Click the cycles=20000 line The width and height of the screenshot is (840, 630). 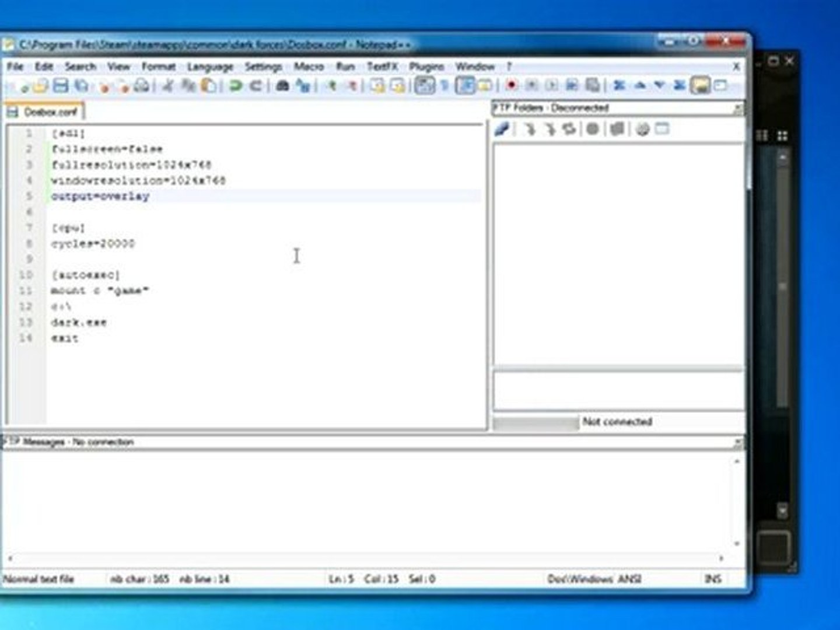(93, 244)
